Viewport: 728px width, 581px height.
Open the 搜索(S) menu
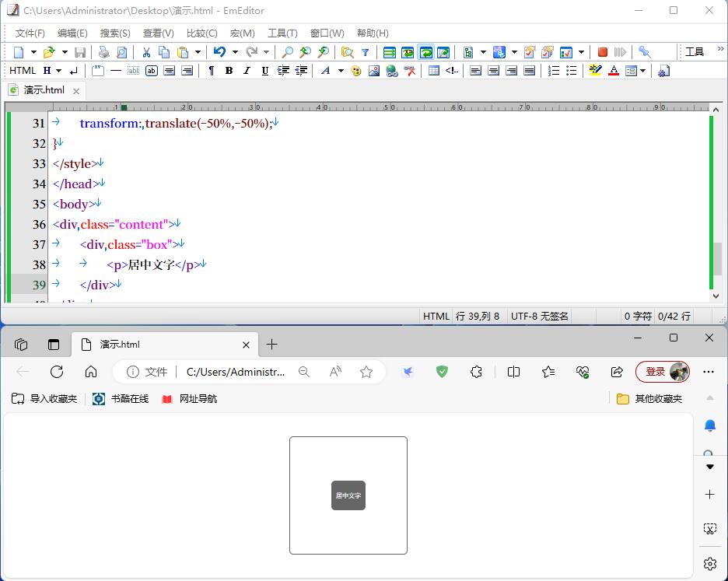click(x=115, y=33)
